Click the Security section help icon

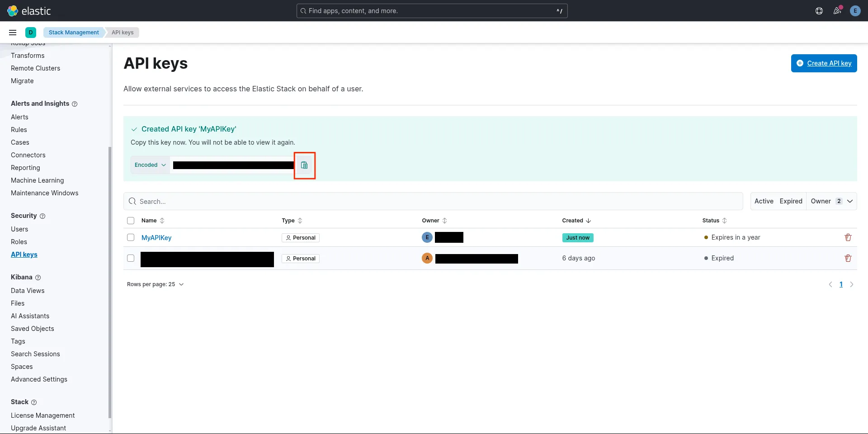click(x=42, y=216)
